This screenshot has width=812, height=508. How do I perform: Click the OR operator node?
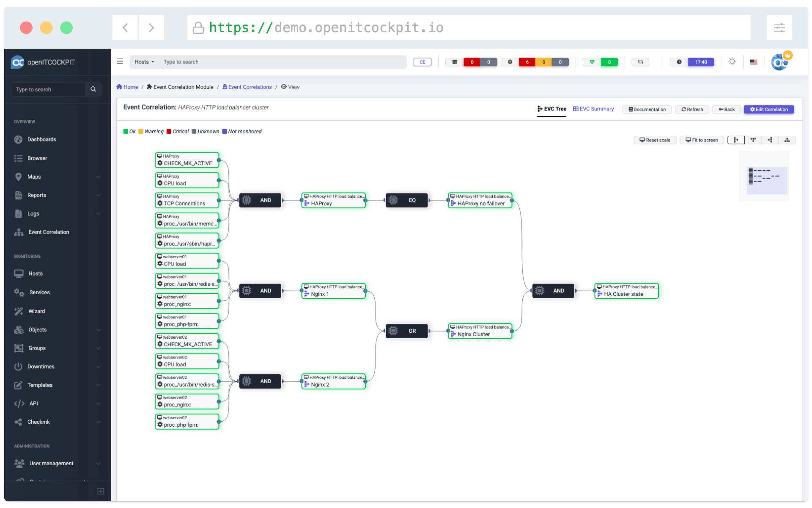pyautogui.click(x=407, y=331)
